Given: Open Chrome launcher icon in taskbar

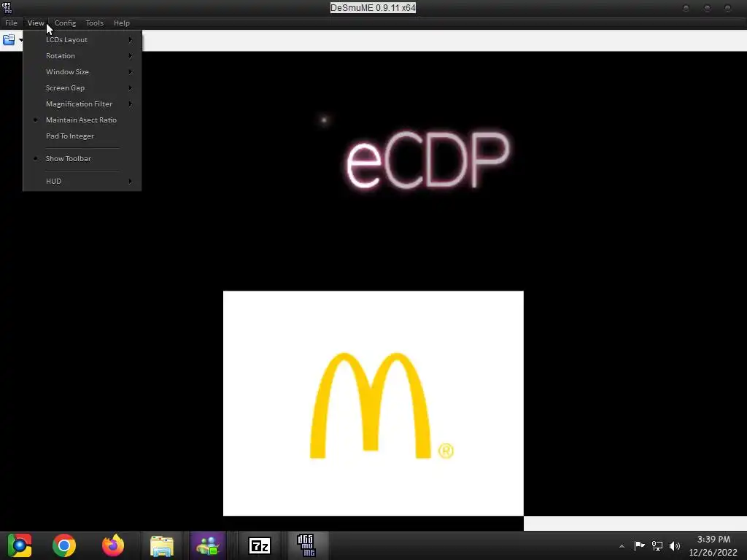Looking at the screenshot, I should coord(20,545).
